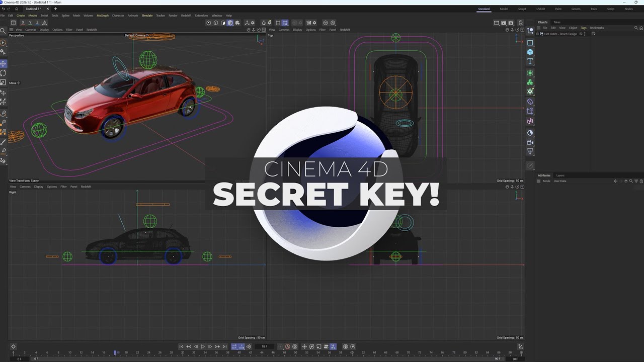Screen dimensions: 644x362
Task: Click Play Forwards in the timeline
Action: 203,346
